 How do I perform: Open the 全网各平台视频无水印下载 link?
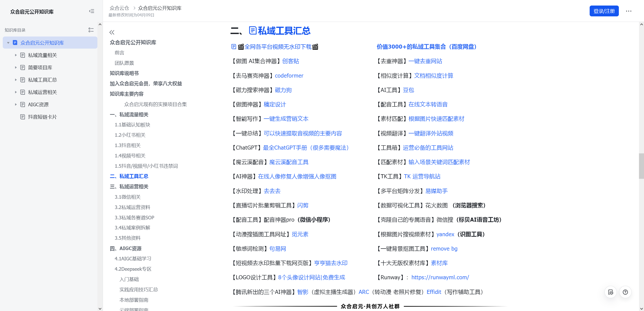tap(278, 47)
